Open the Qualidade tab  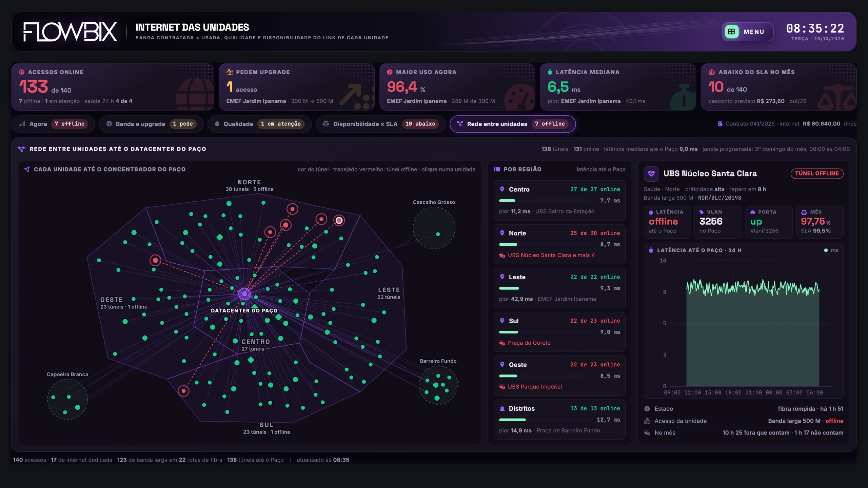click(x=259, y=124)
